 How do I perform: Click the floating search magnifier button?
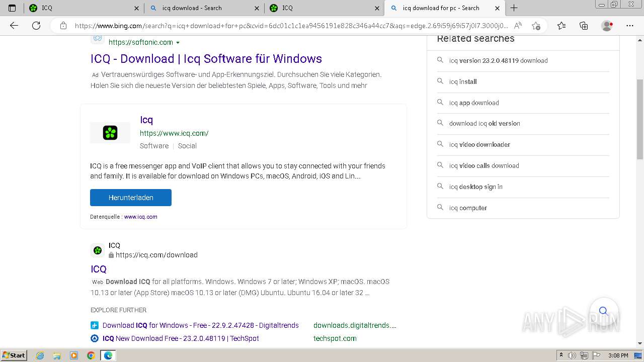604,311
